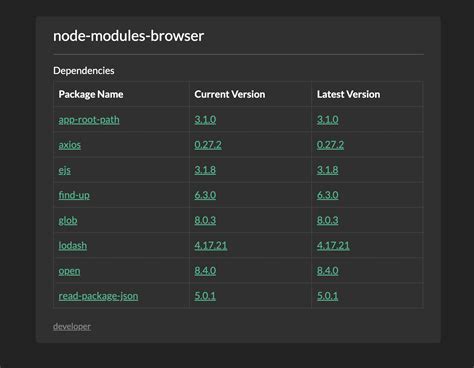Screen dimensions: 474x368
Task: Click the glob package name link
Action: click(x=68, y=220)
